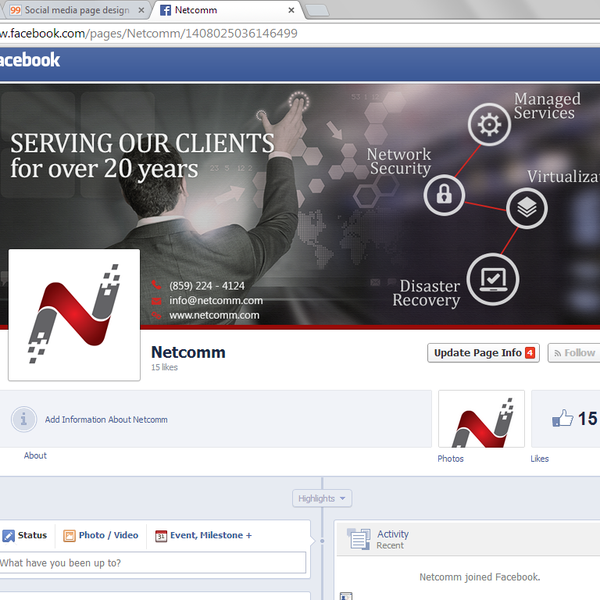Focus the What have you been up to field
Image resolution: width=600 pixels, height=600 pixels.
point(153,563)
